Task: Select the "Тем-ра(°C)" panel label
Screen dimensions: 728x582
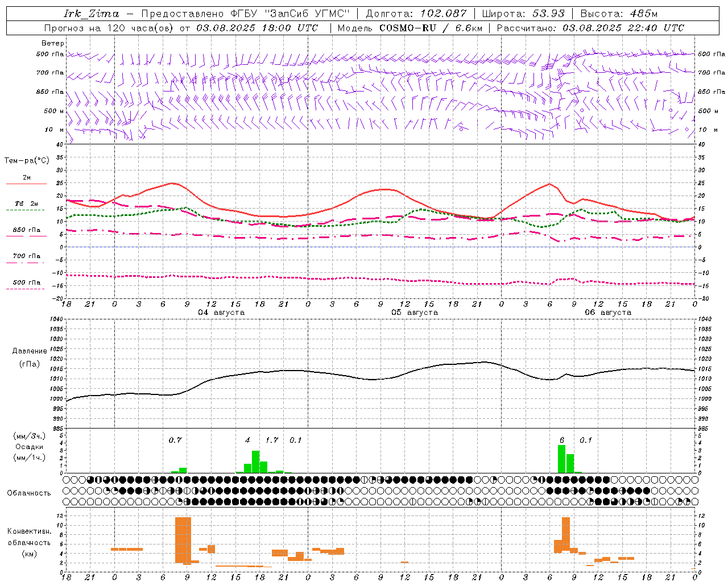Action: point(27,161)
